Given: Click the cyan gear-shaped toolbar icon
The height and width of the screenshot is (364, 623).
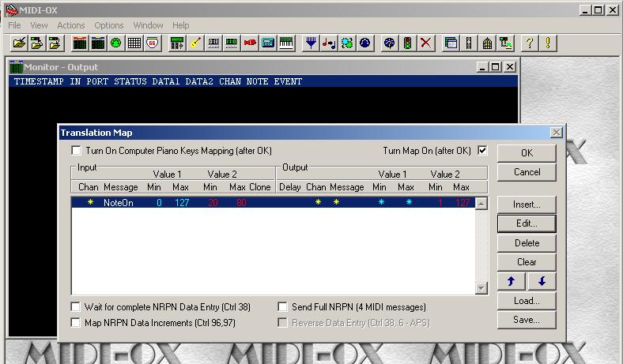Looking at the screenshot, I should click(347, 43).
